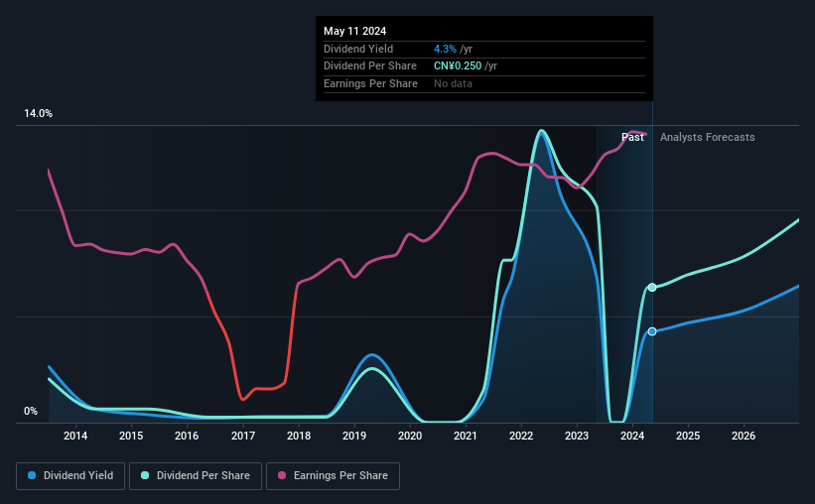Click the 2017 x-axis label
The height and width of the screenshot is (504, 815).
[243, 436]
